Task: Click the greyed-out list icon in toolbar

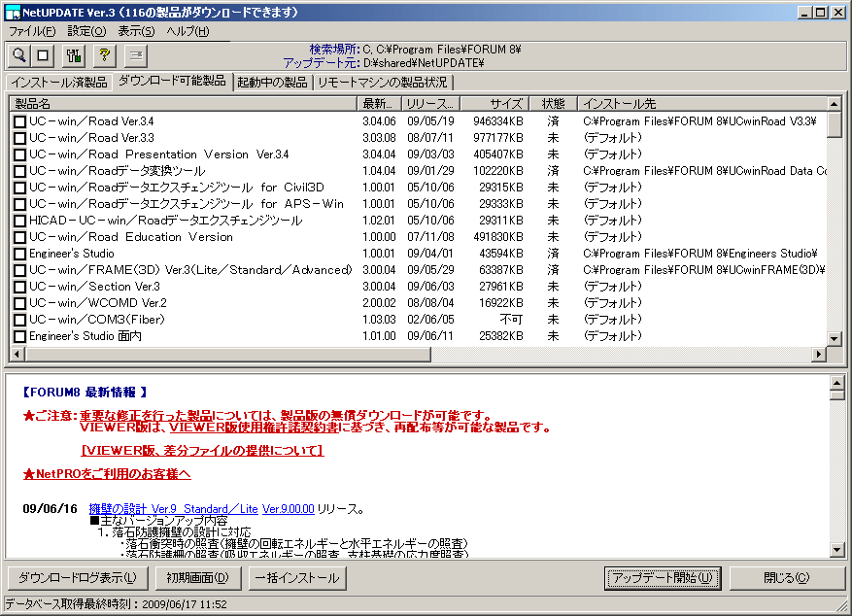Action: point(136,55)
